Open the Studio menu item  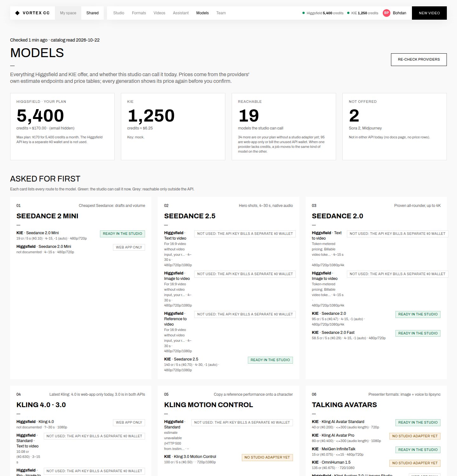(x=119, y=13)
